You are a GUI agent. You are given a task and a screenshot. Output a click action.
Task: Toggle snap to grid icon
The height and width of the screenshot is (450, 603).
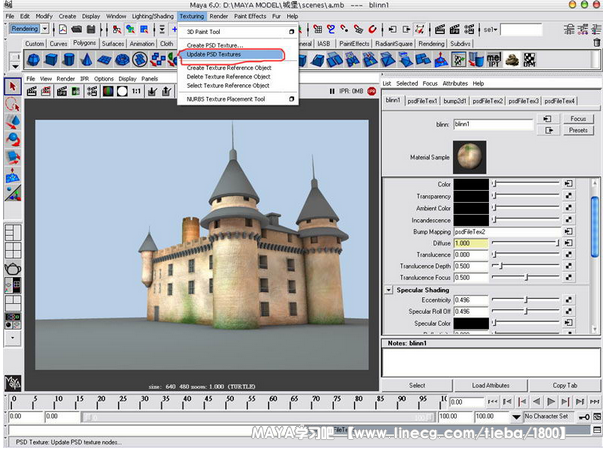click(x=317, y=29)
